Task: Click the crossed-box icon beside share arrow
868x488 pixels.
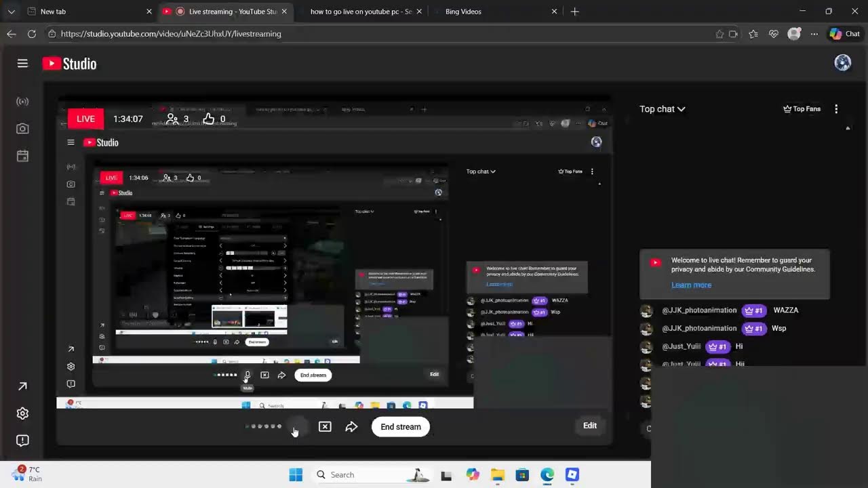Action: coord(325,426)
